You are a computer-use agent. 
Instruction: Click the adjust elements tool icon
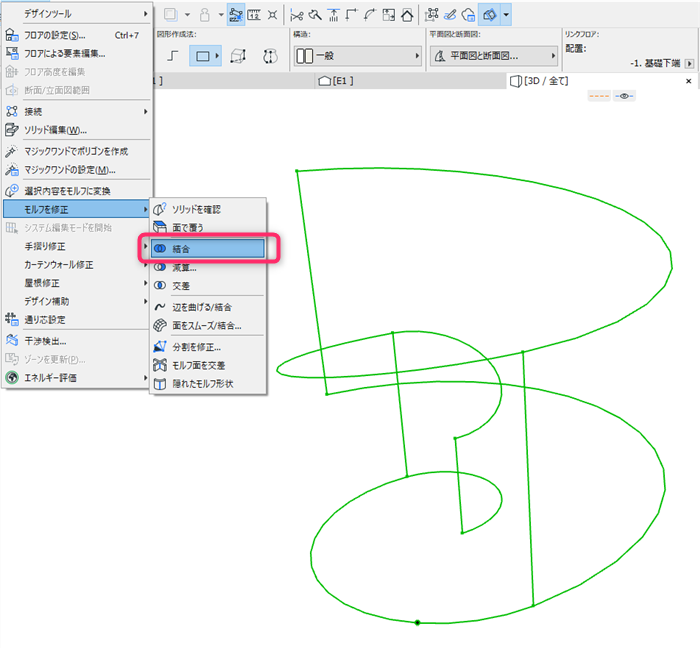pyautogui.click(x=315, y=15)
